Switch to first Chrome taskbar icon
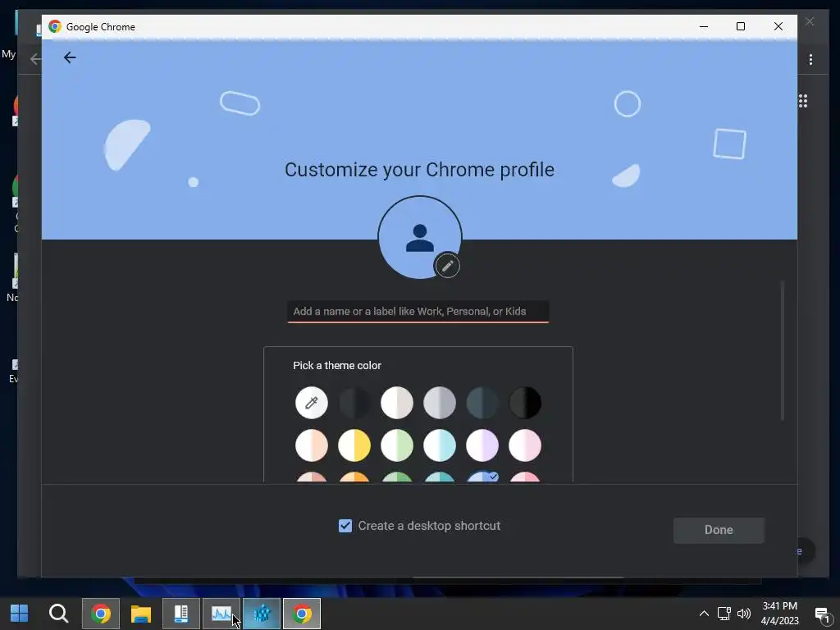 [x=101, y=614]
